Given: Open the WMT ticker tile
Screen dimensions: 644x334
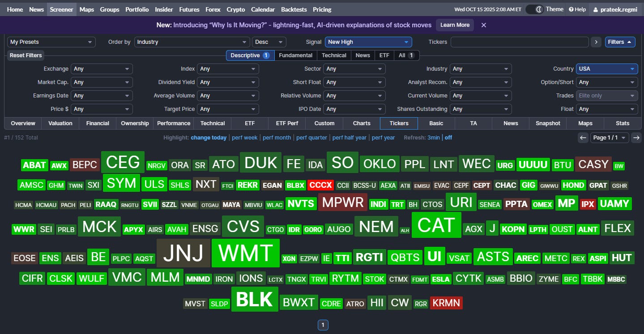Looking at the screenshot, I should tap(246, 253).
